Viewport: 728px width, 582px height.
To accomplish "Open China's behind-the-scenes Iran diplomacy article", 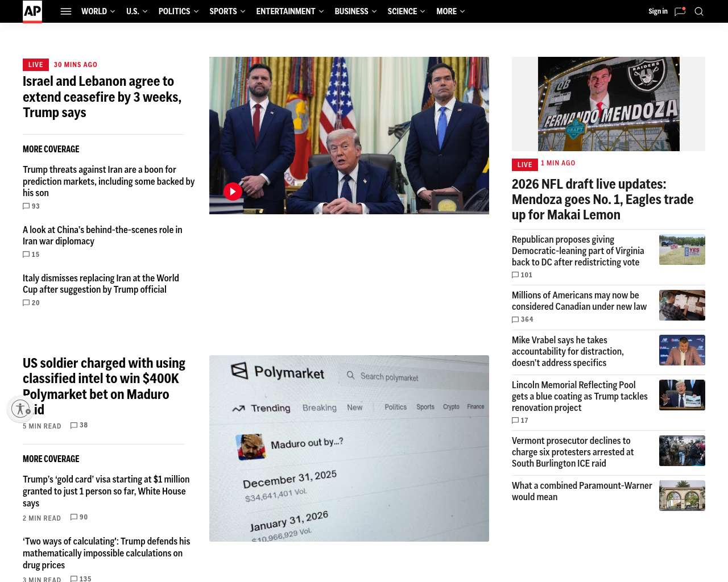I will (102, 235).
